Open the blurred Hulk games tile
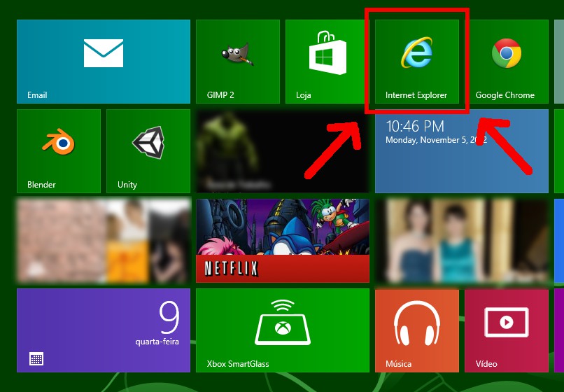Image resolution: width=564 pixels, height=392 pixels. click(x=283, y=151)
